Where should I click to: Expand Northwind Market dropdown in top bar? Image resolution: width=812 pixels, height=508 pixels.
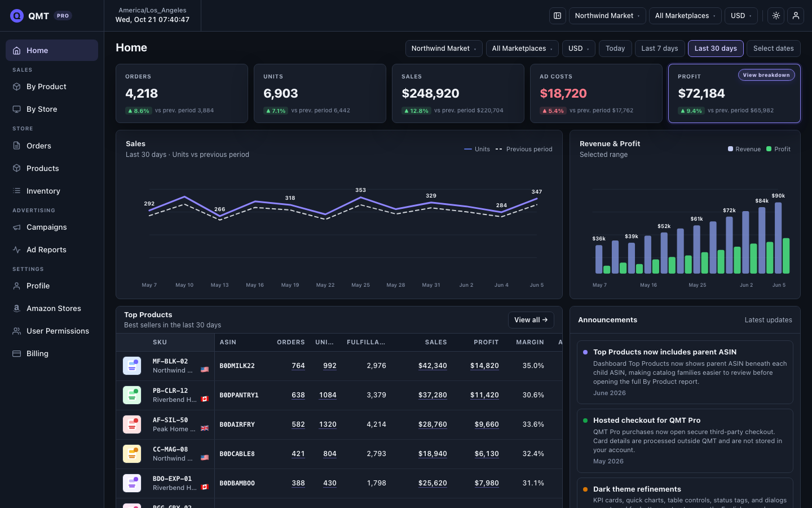(x=607, y=16)
